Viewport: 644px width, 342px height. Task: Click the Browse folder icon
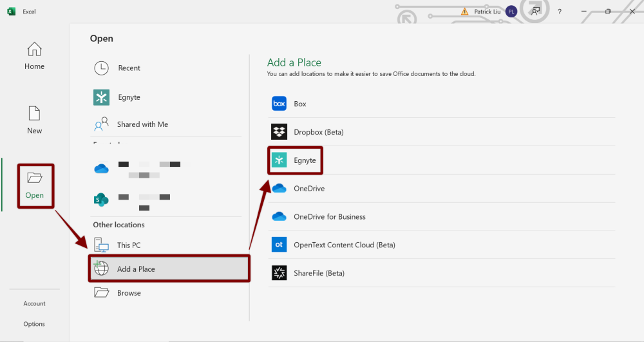click(x=102, y=292)
